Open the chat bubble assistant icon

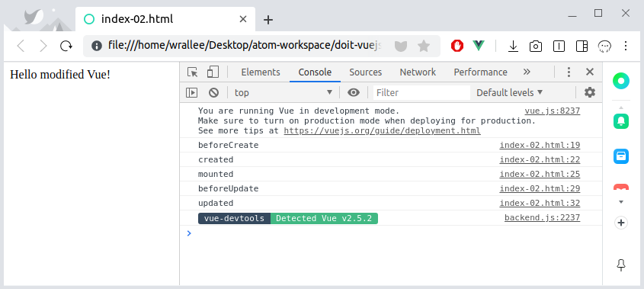coord(604,46)
